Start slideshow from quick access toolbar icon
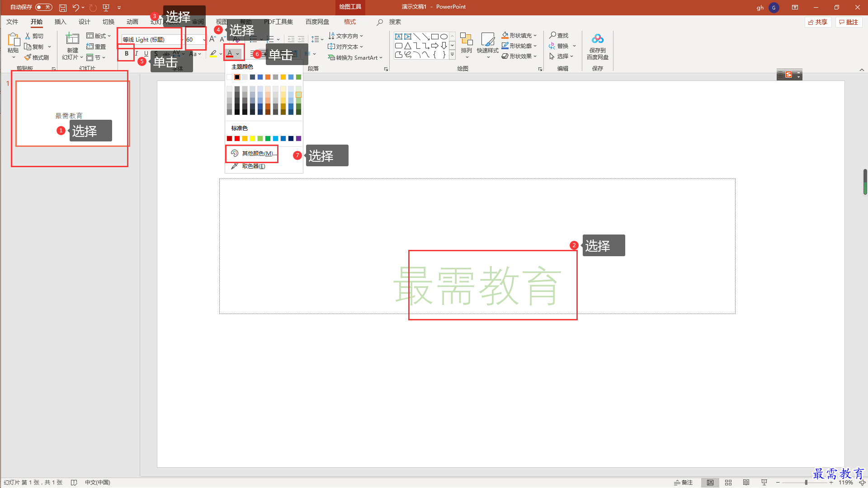This screenshot has width=868, height=488. pyautogui.click(x=106, y=8)
